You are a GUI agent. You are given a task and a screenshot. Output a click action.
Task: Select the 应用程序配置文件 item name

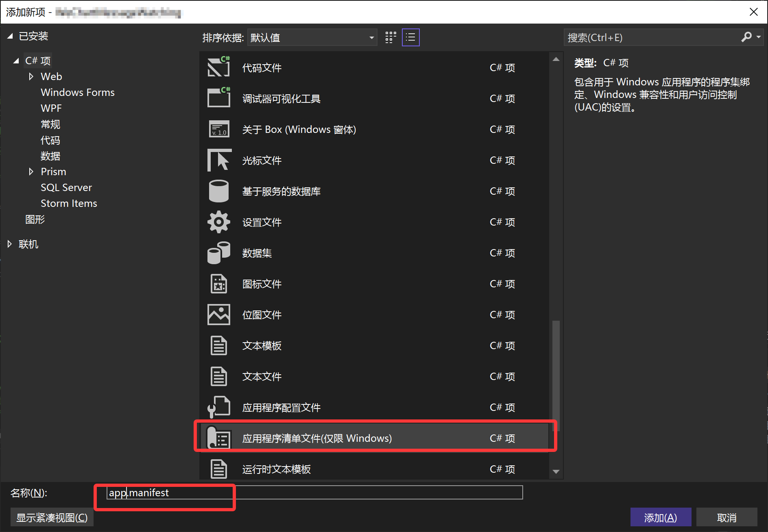click(x=281, y=407)
